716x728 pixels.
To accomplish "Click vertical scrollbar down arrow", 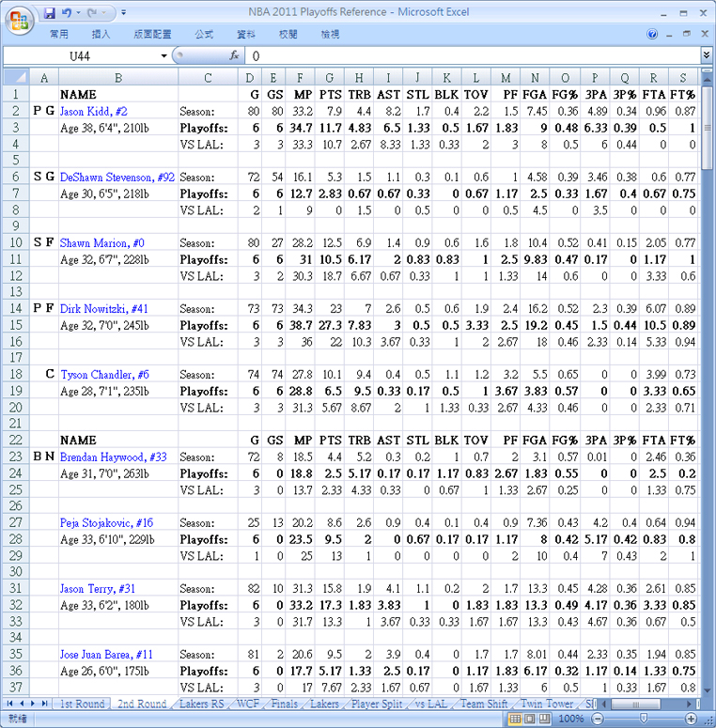I will pos(707,690).
